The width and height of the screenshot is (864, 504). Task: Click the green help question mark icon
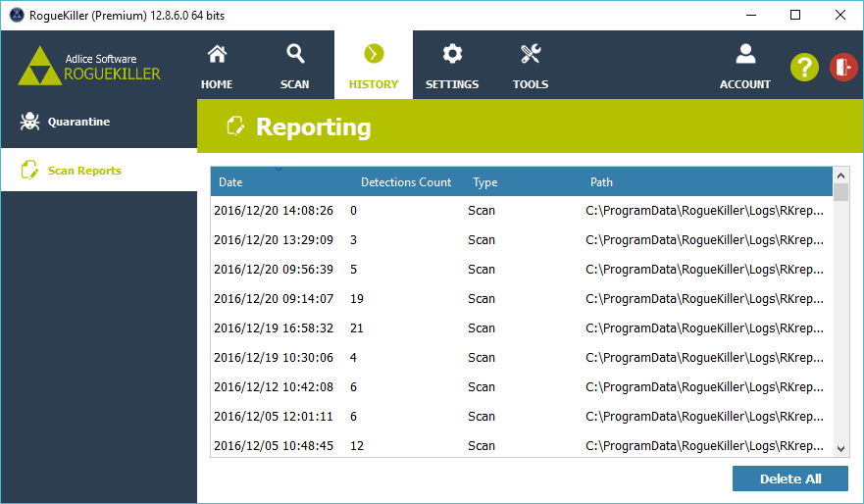[x=804, y=67]
